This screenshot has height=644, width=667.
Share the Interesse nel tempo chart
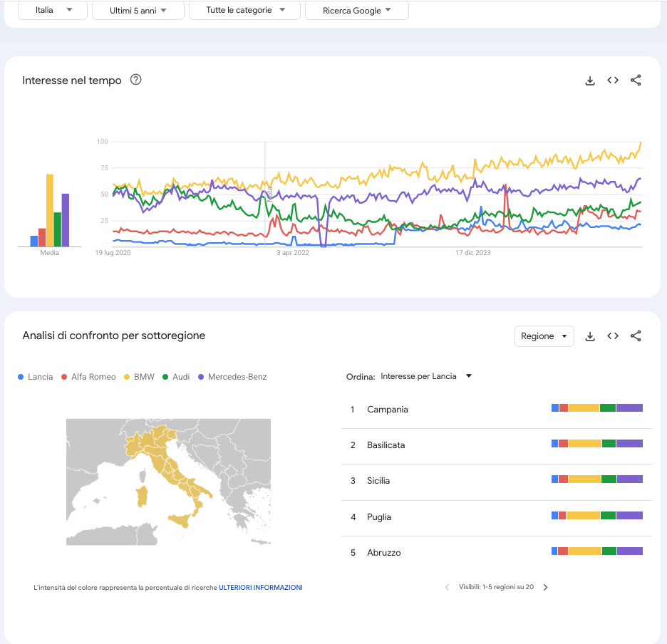[636, 80]
